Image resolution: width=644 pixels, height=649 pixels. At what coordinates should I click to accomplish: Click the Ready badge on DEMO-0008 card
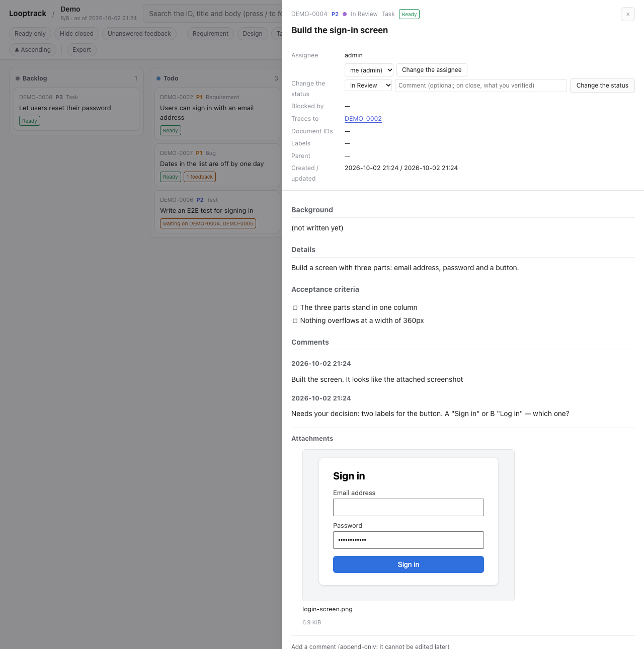point(30,121)
